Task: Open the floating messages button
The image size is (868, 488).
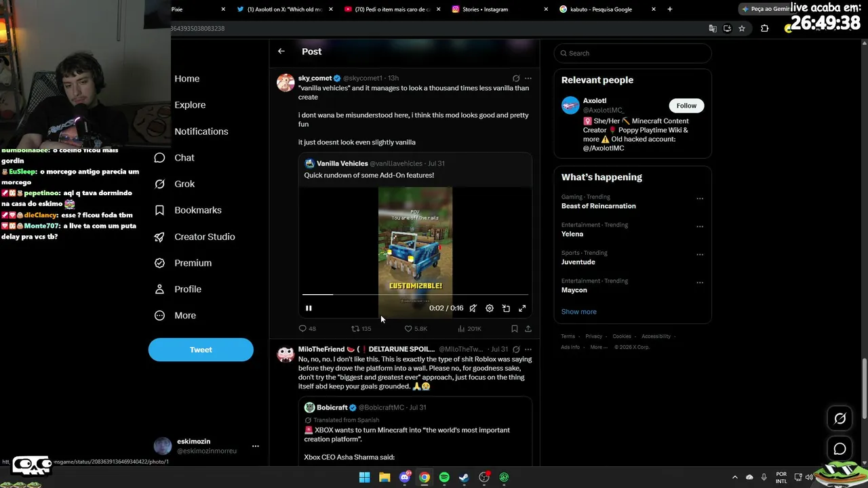Action: click(840, 449)
